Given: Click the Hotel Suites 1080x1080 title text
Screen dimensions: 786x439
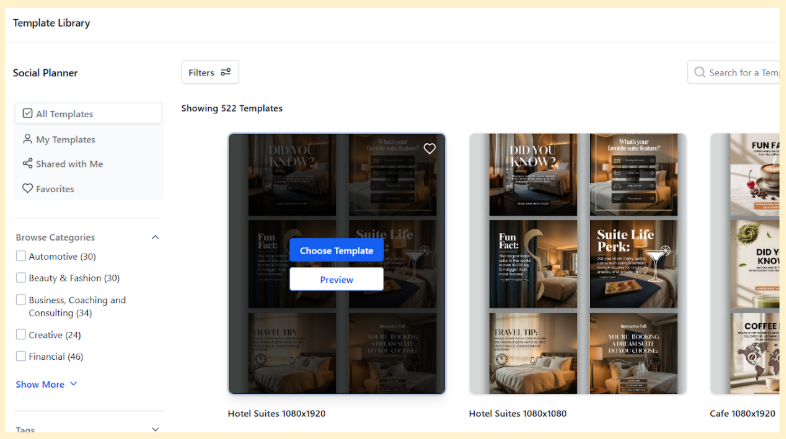Looking at the screenshot, I should (x=518, y=413).
